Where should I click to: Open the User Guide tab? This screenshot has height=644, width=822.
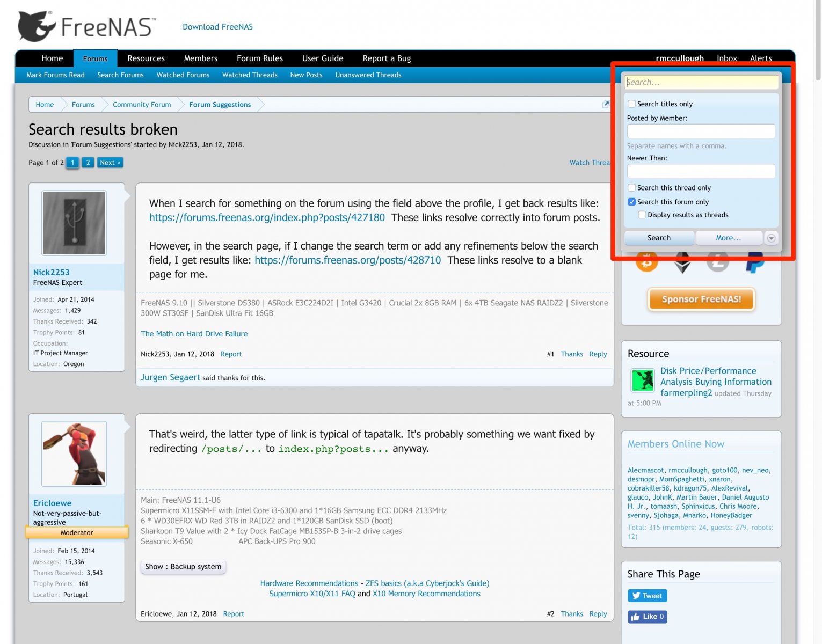(x=323, y=58)
